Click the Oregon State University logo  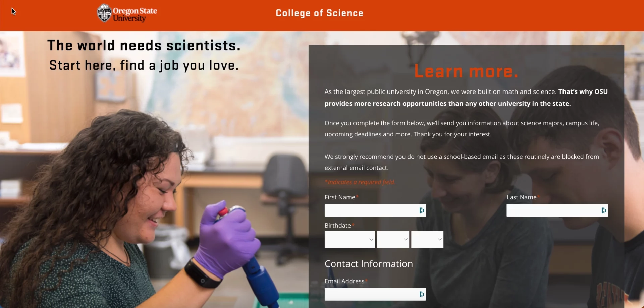coord(127,13)
